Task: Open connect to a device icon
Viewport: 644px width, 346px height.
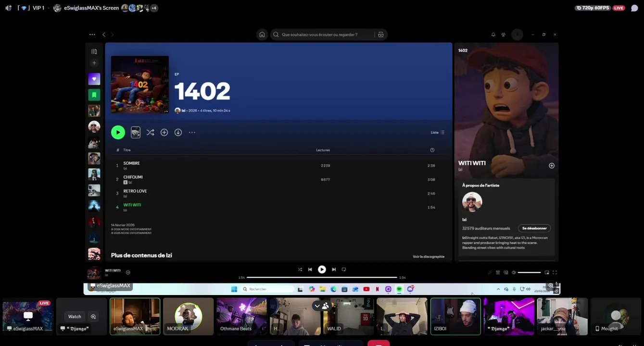Action: click(x=506, y=272)
